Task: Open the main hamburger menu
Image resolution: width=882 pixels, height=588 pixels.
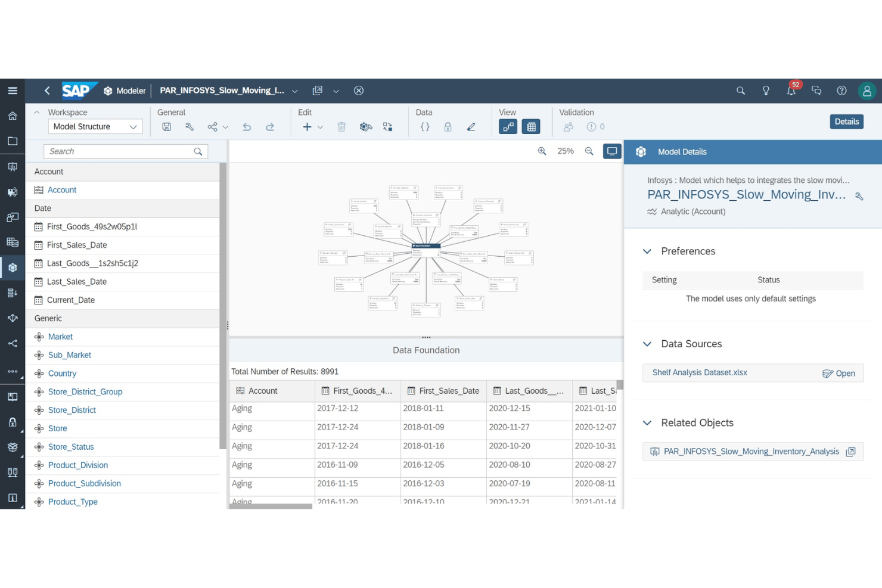Action: (x=13, y=91)
